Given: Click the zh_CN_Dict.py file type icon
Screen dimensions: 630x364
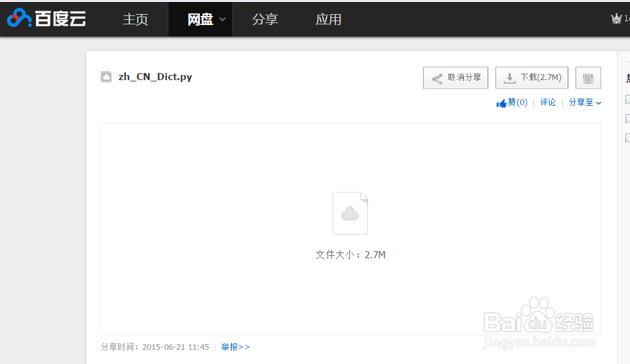Looking at the screenshot, I should tap(106, 77).
